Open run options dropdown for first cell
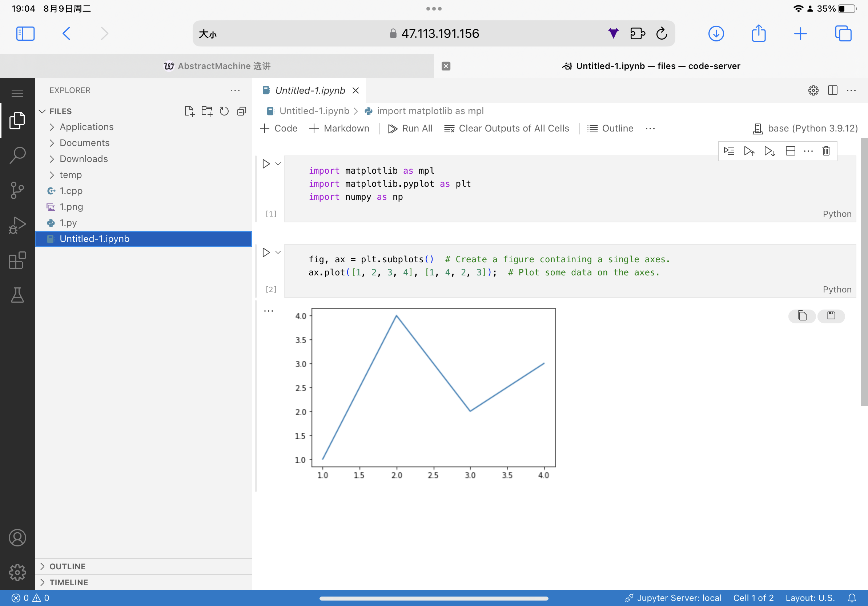The width and height of the screenshot is (868, 606). pos(278,163)
